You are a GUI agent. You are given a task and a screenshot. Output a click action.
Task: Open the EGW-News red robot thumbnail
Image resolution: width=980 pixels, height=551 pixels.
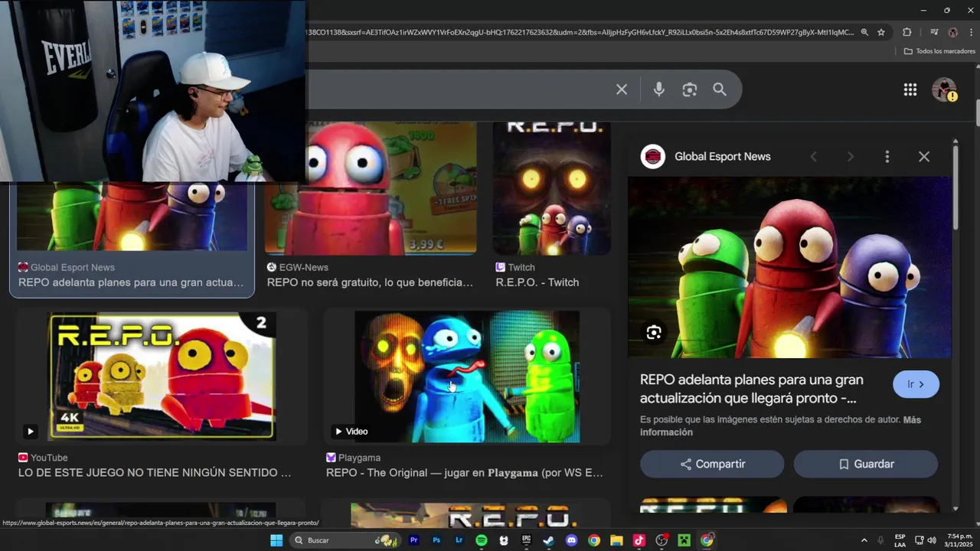[x=371, y=188]
